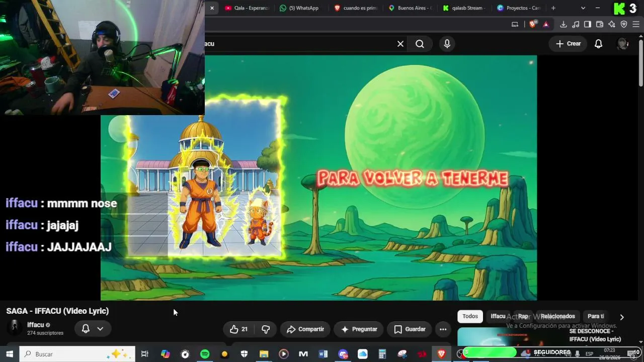Open the Copilot icon in the taskbar

pyautogui.click(x=166, y=354)
